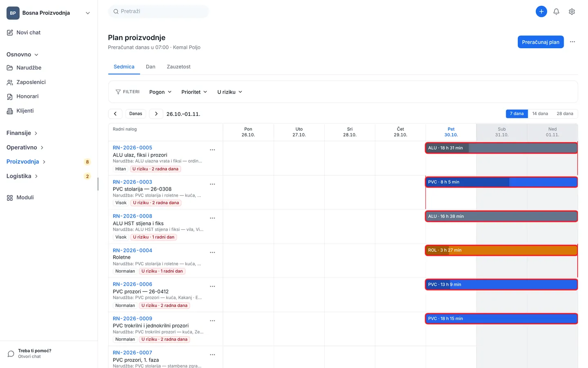Image resolution: width=588 pixels, height=368 pixels.
Task: Expand the Logistika section
Action: tap(22, 176)
